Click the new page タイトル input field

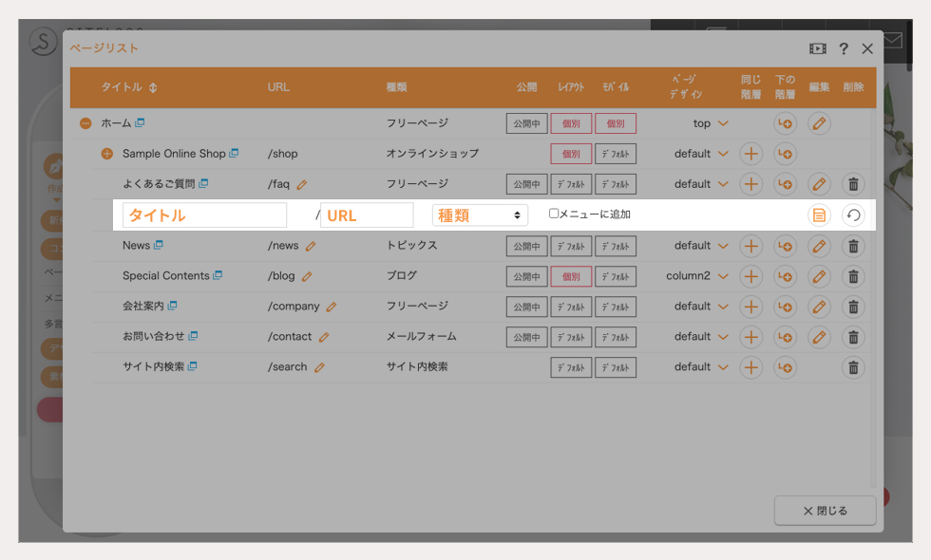(x=204, y=215)
